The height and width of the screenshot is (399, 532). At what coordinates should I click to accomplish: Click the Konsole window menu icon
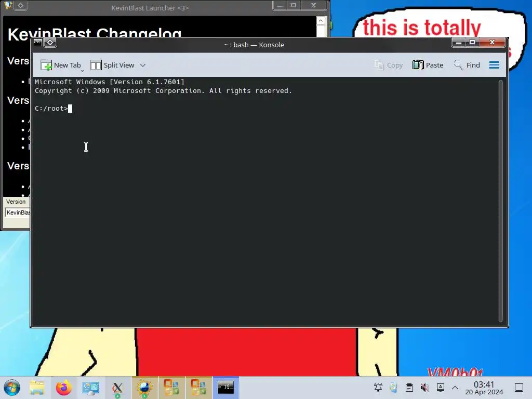tap(37, 42)
